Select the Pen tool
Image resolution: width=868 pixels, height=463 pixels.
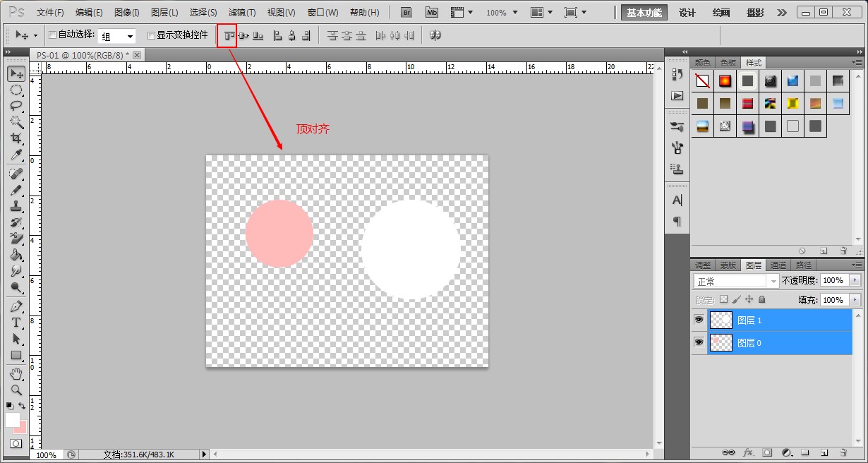click(16, 306)
